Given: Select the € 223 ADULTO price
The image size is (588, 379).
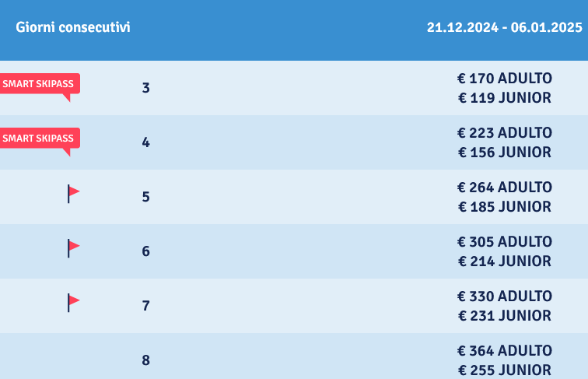Looking at the screenshot, I should coord(504,133).
